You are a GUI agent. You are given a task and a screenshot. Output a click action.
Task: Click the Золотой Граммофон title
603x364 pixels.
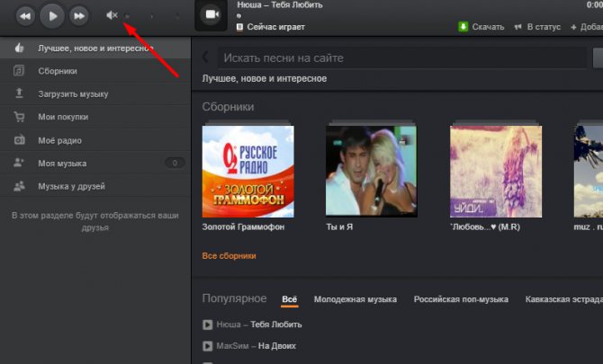coord(243,226)
